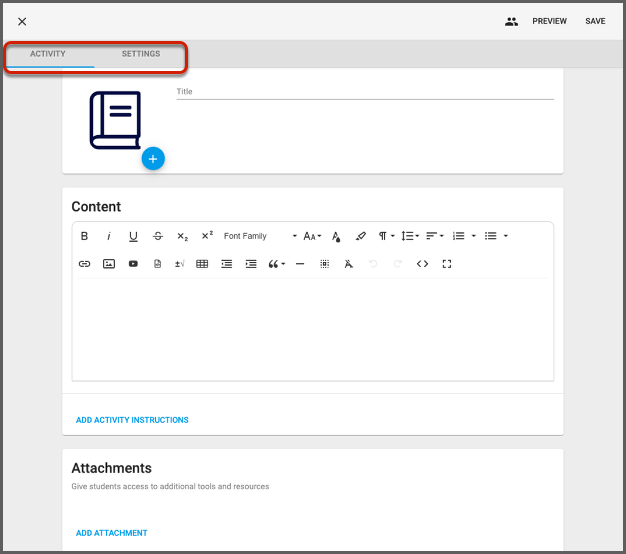Open the text color picker
Viewport: 626px width, 554px height.
click(x=336, y=236)
